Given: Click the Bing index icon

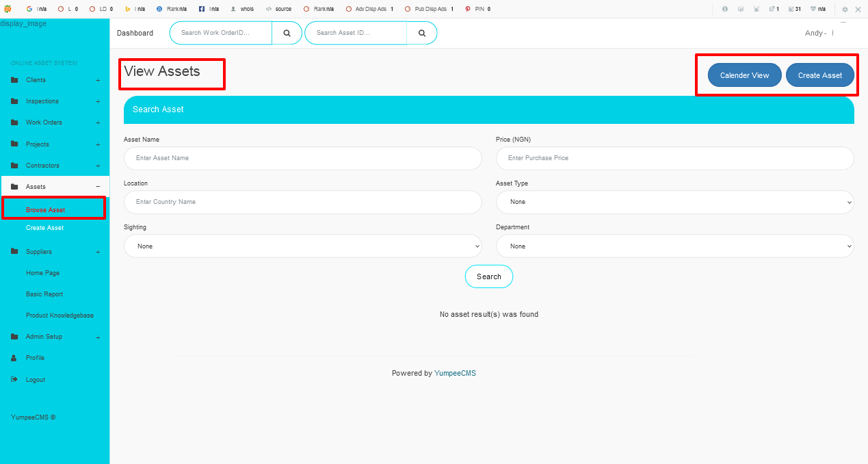Looking at the screenshot, I should pos(128,9).
